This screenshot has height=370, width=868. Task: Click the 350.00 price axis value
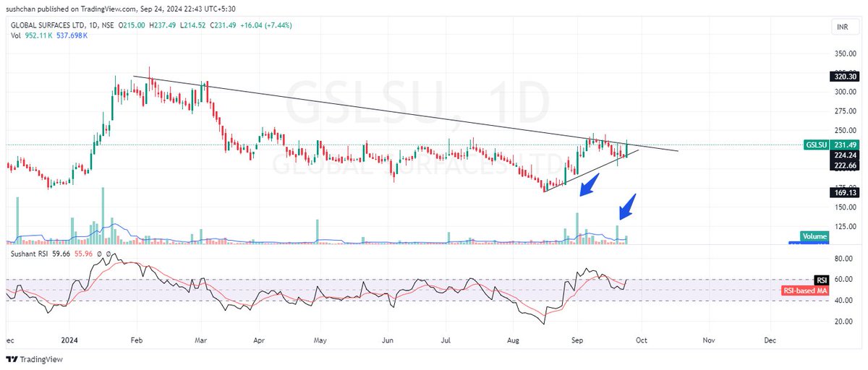tap(846, 53)
